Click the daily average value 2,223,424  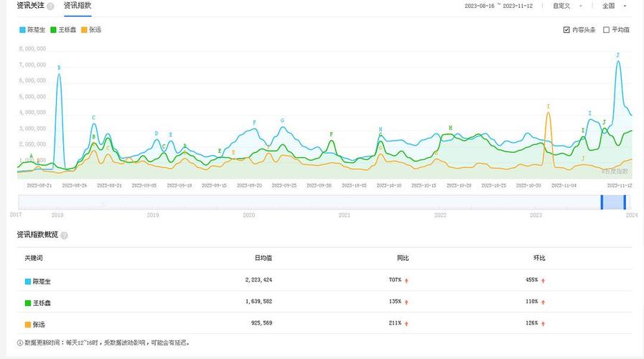[258, 280]
